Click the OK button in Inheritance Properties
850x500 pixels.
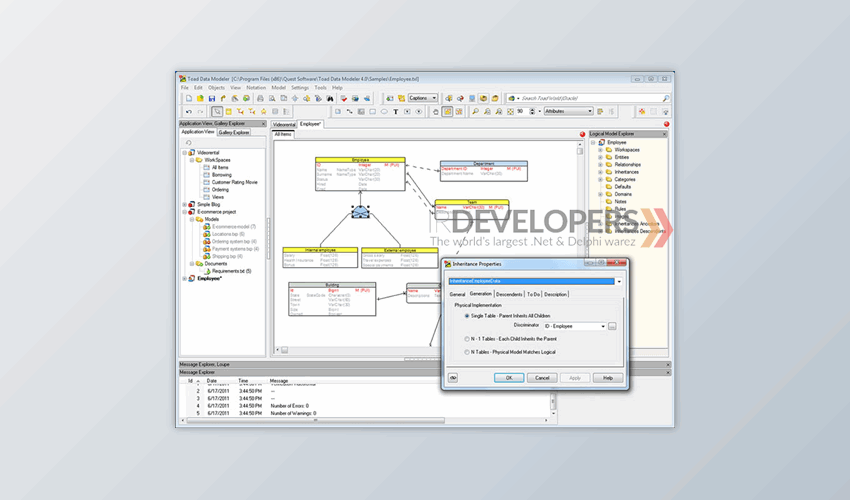(508, 378)
